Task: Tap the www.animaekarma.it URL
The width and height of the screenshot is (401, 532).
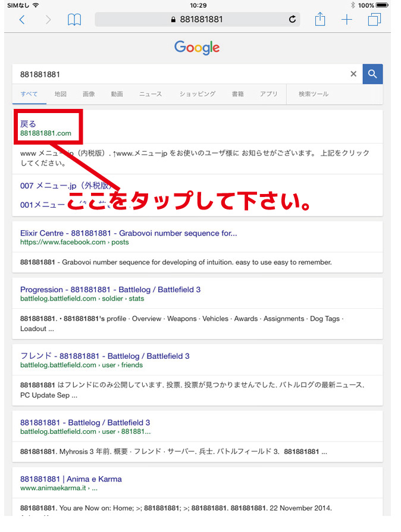Action: (x=59, y=488)
